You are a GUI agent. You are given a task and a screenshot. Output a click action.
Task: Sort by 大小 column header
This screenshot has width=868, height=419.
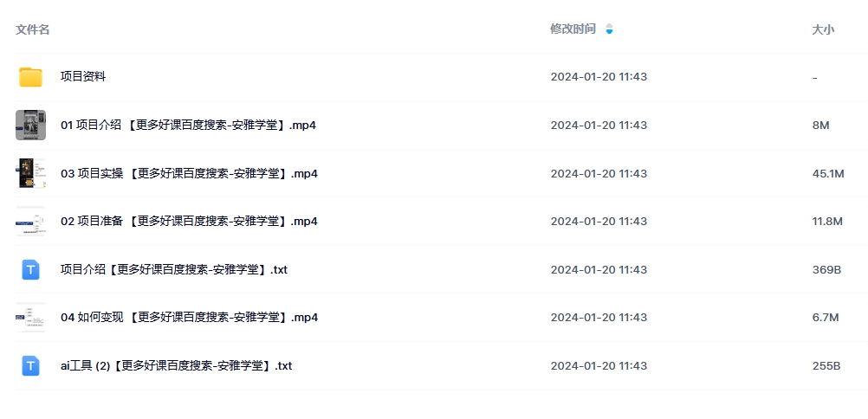[823, 30]
